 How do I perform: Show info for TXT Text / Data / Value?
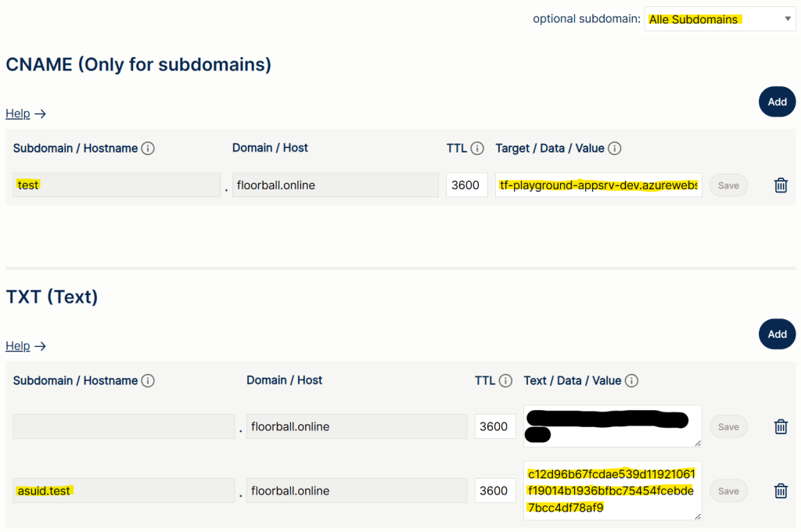tap(632, 381)
